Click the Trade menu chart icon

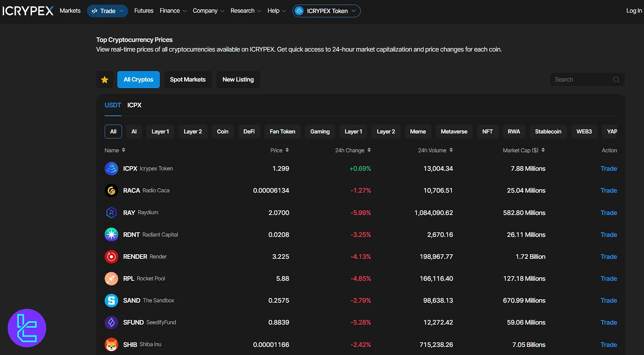coord(94,11)
